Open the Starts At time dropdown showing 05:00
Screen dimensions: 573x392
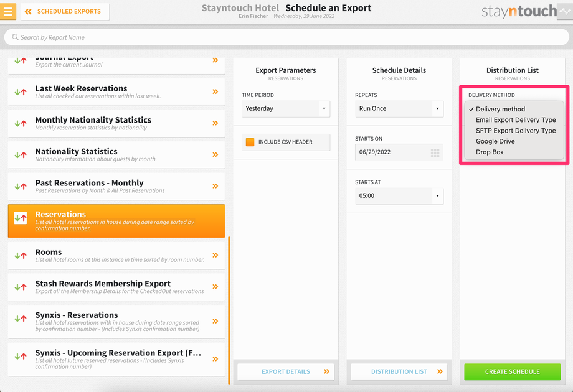[x=399, y=195]
